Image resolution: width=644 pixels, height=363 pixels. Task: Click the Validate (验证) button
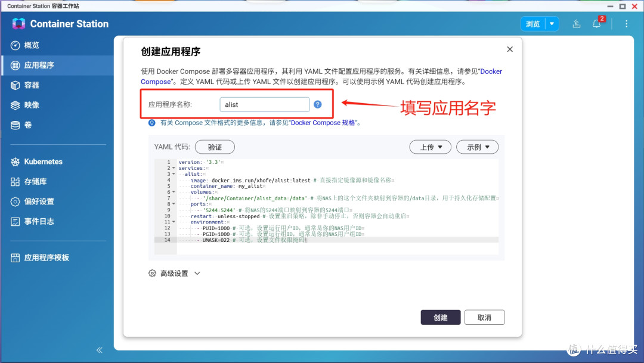pyautogui.click(x=215, y=147)
